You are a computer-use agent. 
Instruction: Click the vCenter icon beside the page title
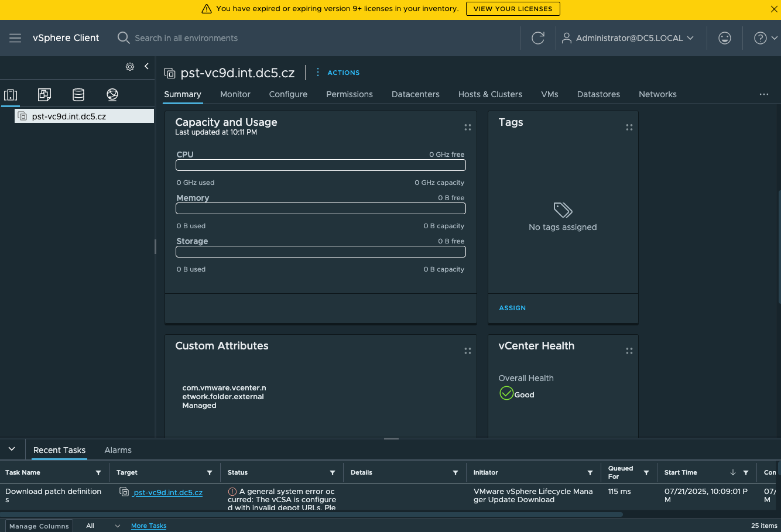(170, 73)
